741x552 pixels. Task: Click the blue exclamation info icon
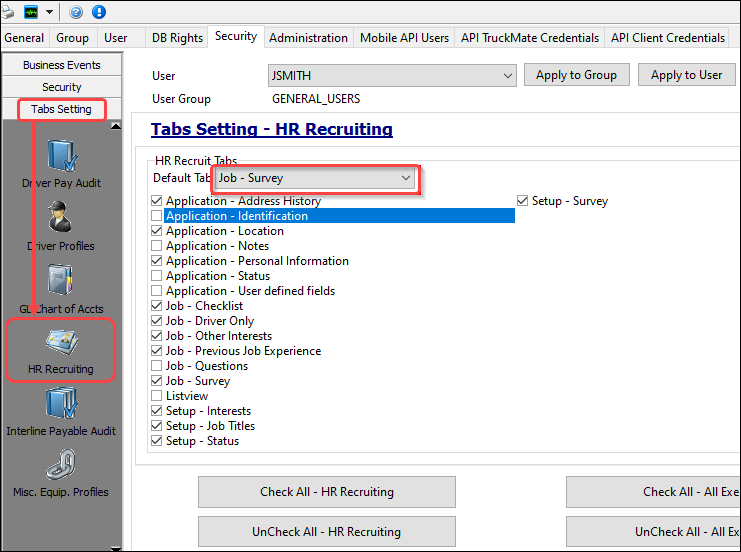(99, 12)
